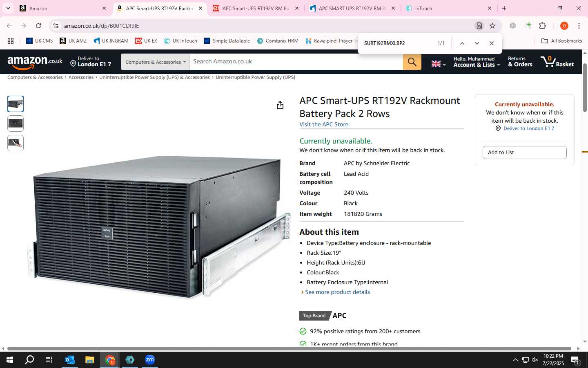Click the orange search magnifier button

[412, 62]
